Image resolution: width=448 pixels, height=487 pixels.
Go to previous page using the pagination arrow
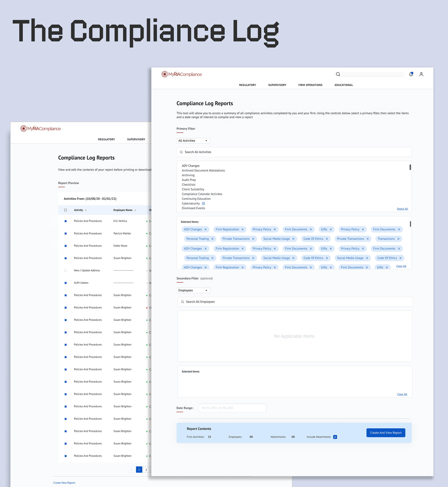(131, 469)
